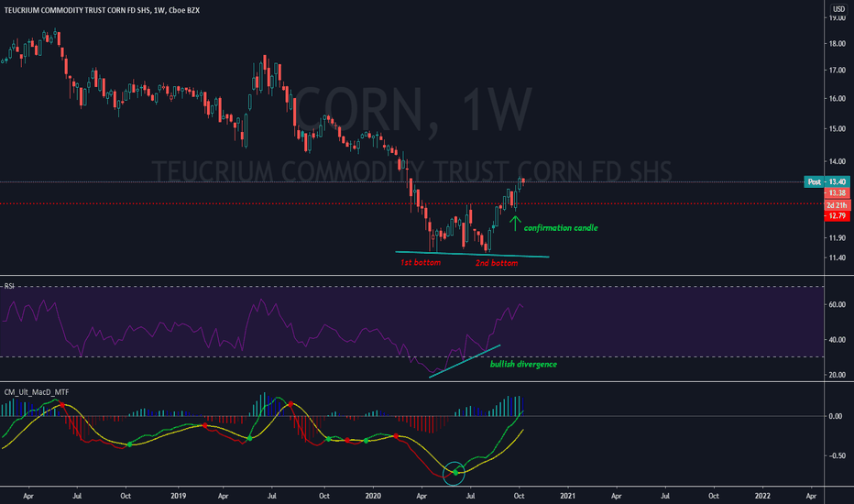Click the teal support trendline under the bottoms
Screen dimensions: 854x504
[472, 254]
